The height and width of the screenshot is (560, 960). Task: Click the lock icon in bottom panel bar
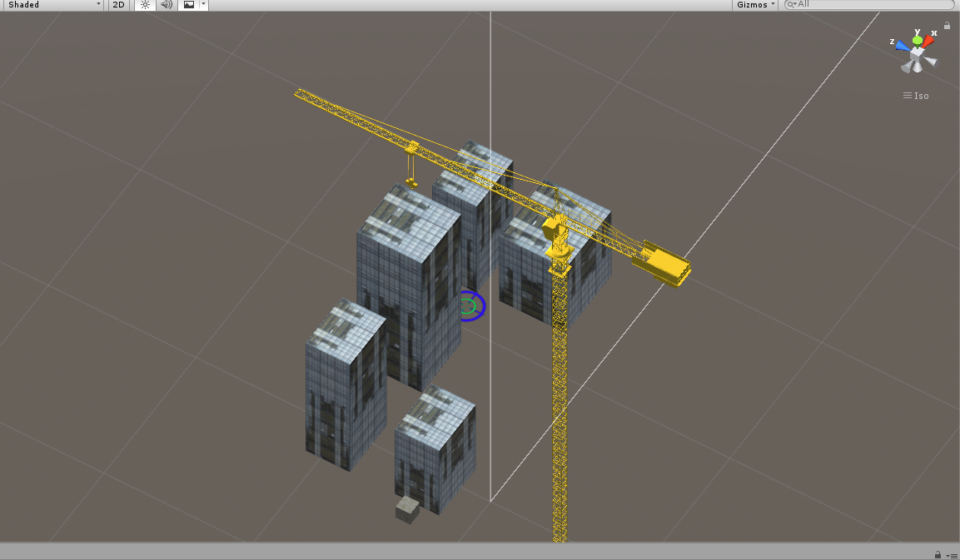click(x=938, y=555)
